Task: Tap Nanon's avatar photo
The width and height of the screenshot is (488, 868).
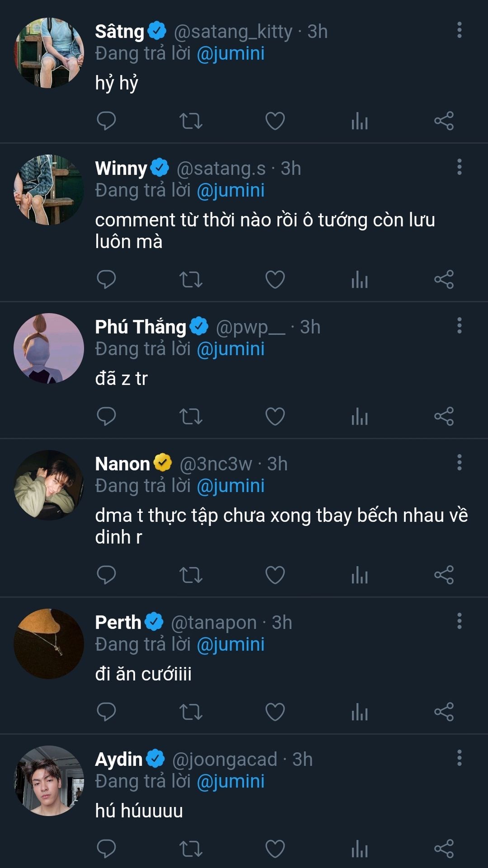Action: [x=49, y=485]
